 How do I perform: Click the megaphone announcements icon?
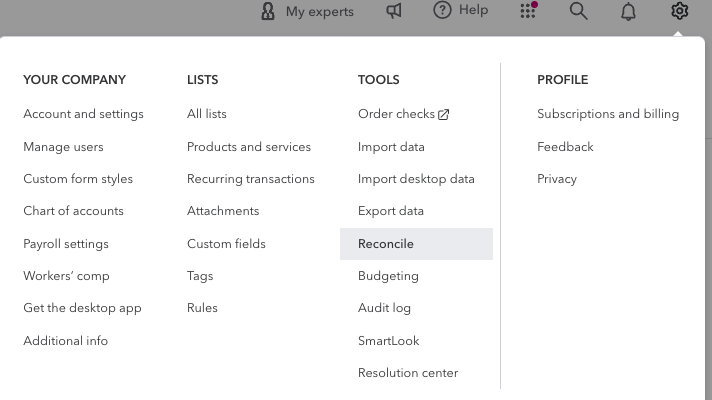coord(394,10)
